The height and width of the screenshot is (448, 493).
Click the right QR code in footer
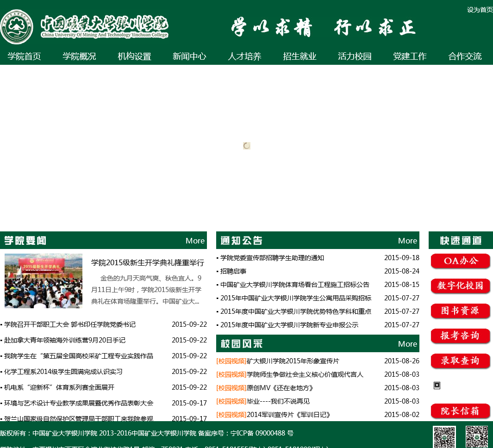click(x=477, y=437)
